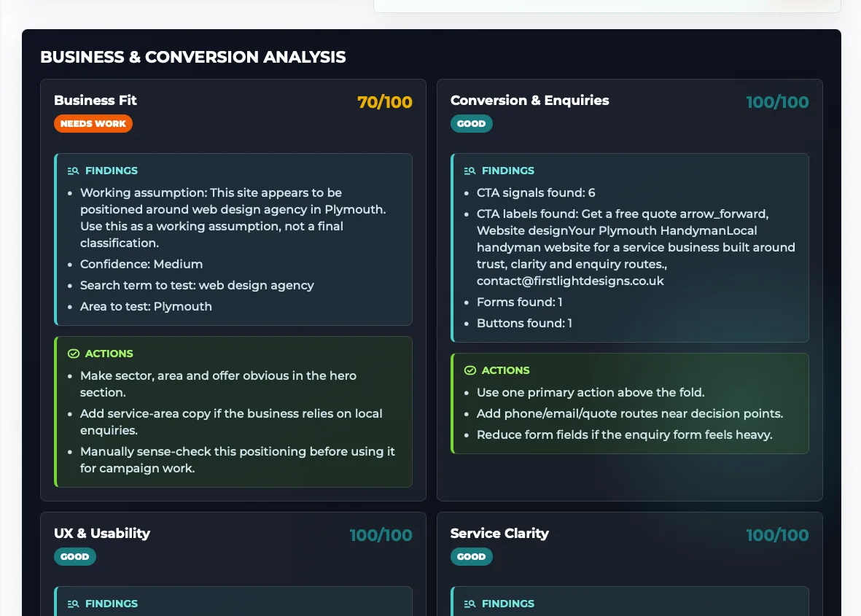Click 'Reduce form fields' action item
This screenshot has height=616, width=861.
[624, 434]
